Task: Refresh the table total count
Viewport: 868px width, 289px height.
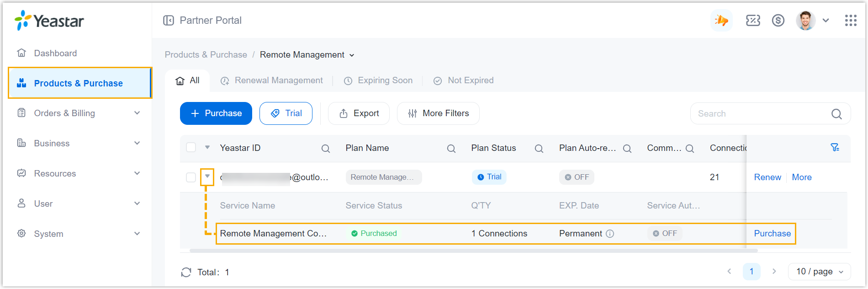Action: [186, 273]
